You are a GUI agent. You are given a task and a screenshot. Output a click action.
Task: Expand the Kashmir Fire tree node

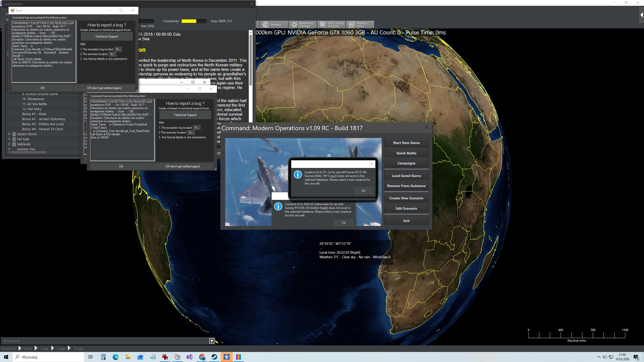click(10, 149)
